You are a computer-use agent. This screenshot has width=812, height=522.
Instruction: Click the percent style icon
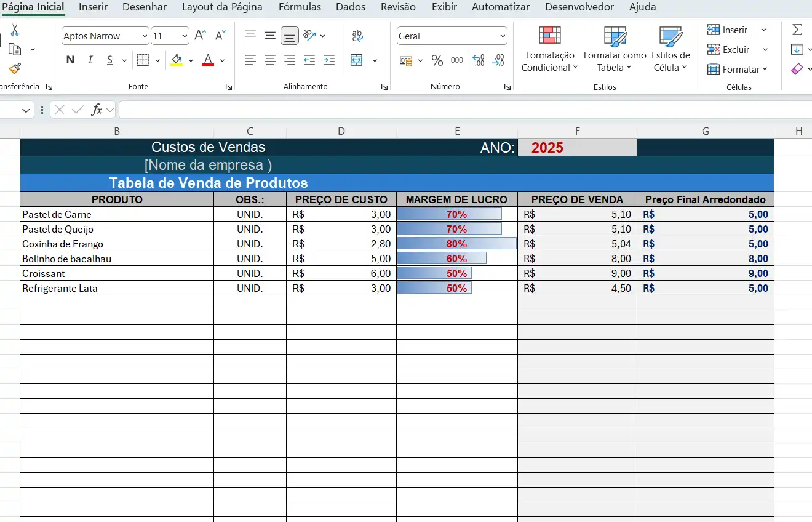(437, 60)
